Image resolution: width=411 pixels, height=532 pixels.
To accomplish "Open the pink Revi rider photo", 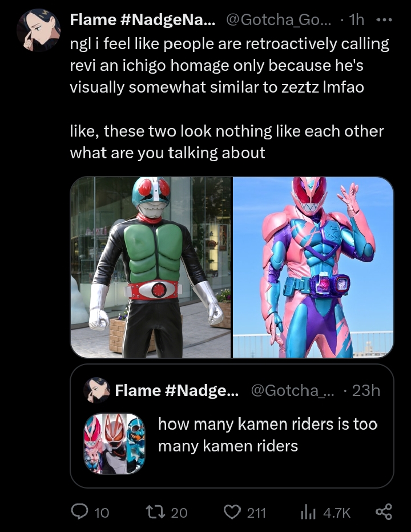I will pos(313,267).
